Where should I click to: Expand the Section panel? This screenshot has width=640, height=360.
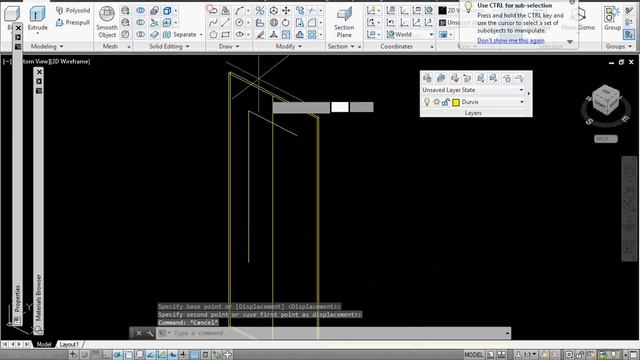[x=341, y=47]
